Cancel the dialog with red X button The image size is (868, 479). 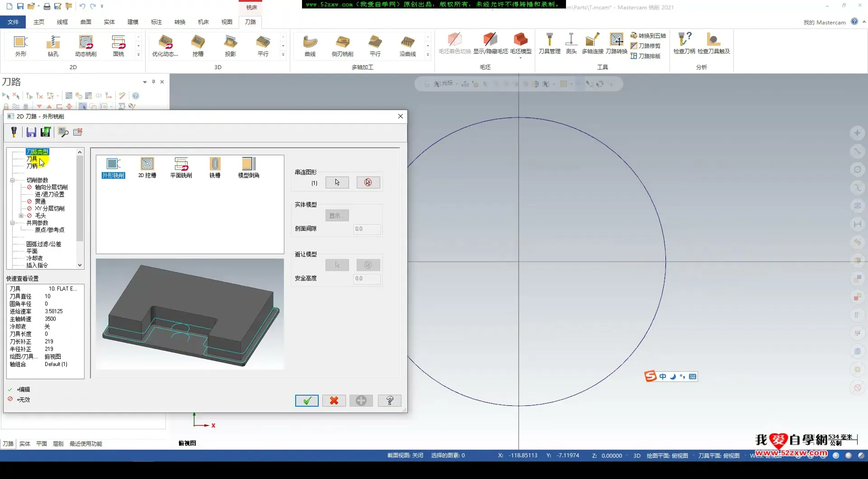334,400
